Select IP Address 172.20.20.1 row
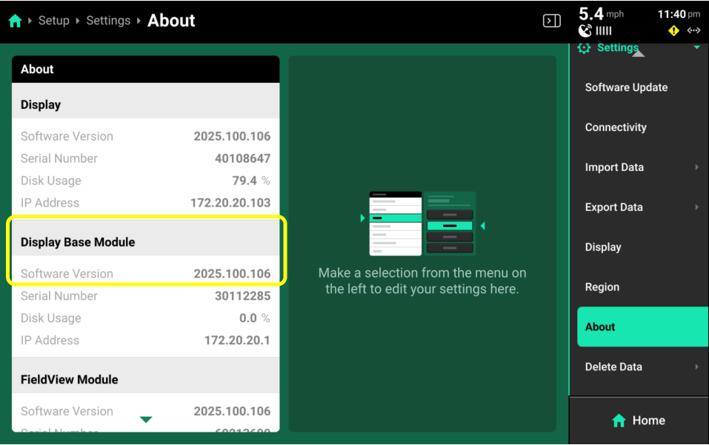The height and width of the screenshot is (445, 709). [146, 340]
